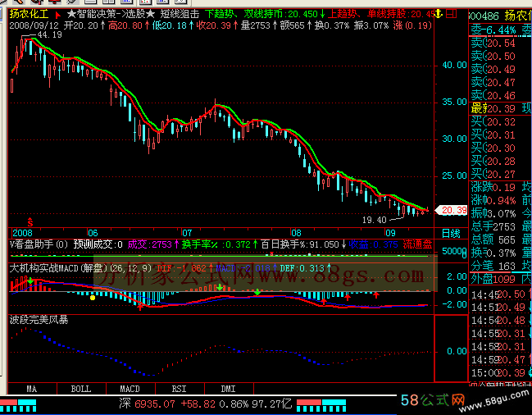Switch to the MA indicator tab
The width and height of the screenshot is (532, 415).
pos(32,389)
